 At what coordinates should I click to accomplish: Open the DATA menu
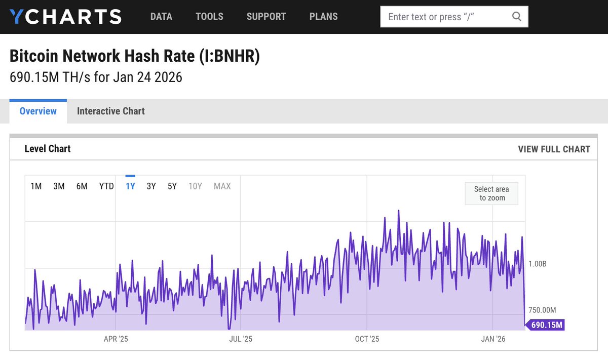(x=161, y=16)
